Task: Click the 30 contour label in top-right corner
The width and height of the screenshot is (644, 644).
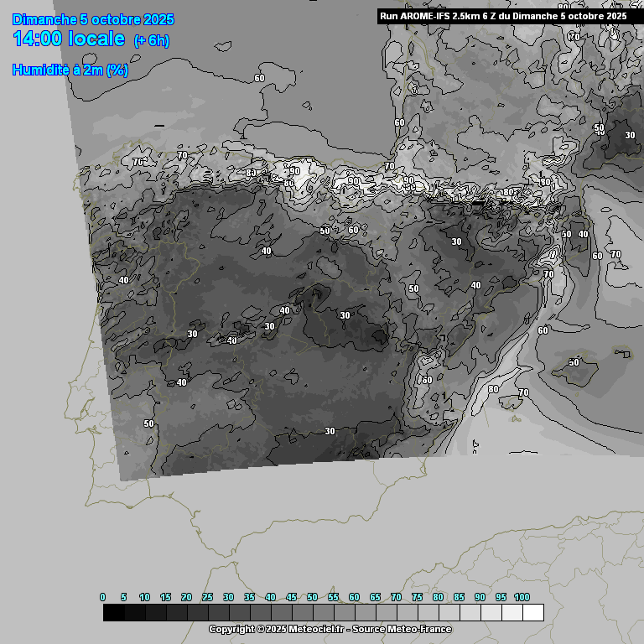Action: 630,135
